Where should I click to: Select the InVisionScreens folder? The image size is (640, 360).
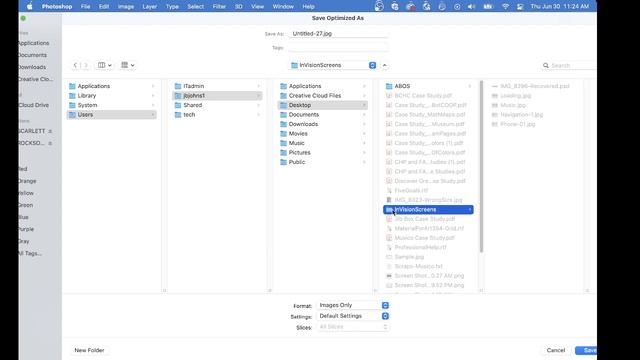428,210
